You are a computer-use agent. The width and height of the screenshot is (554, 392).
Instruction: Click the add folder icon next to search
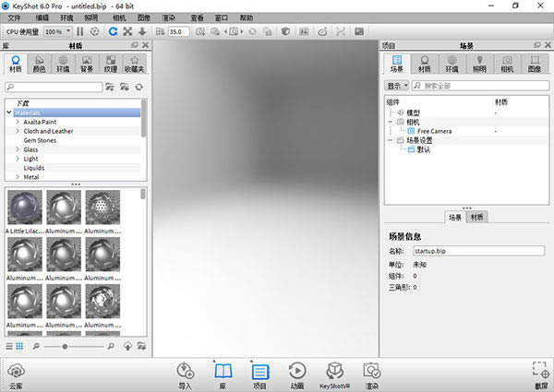pos(110,87)
